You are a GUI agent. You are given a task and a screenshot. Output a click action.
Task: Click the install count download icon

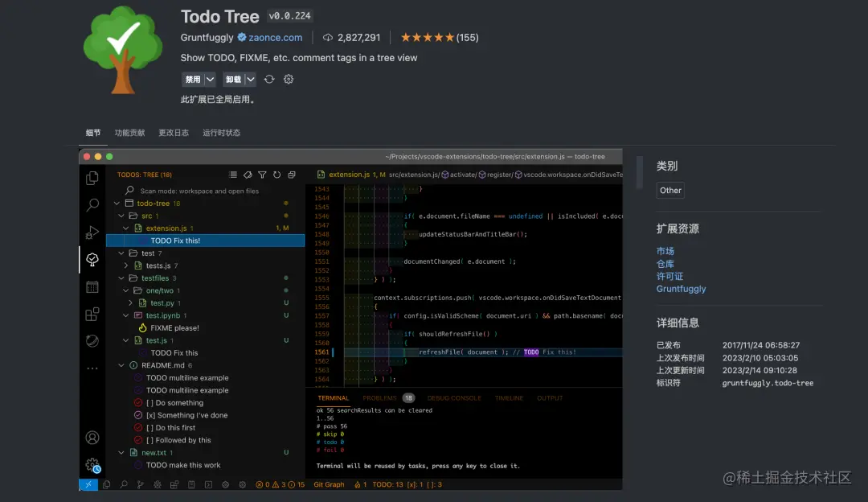tap(328, 37)
